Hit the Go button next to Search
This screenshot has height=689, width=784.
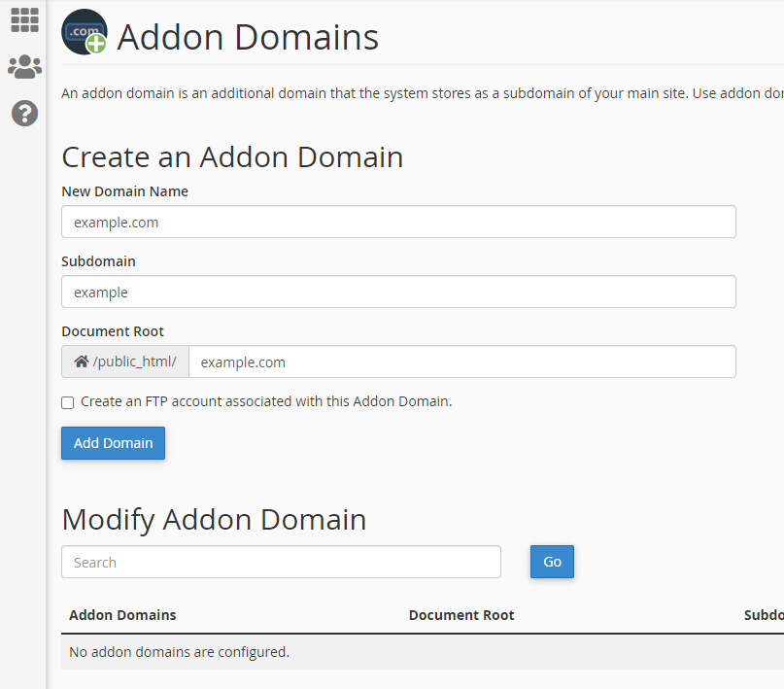coord(552,562)
